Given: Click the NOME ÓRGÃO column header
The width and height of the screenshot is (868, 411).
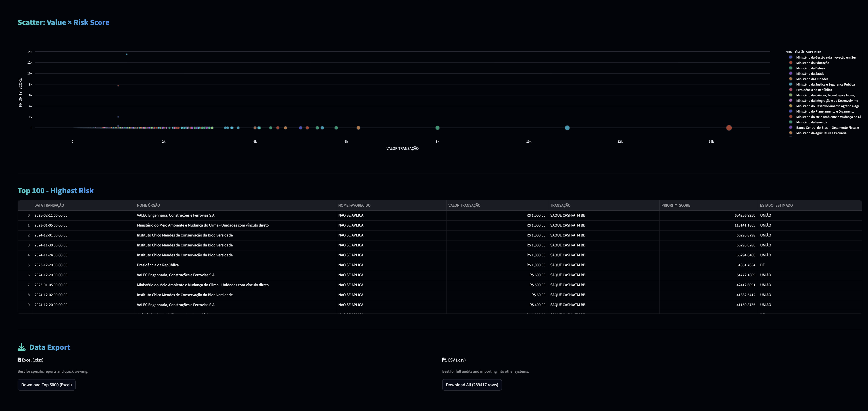Looking at the screenshot, I should (x=148, y=205).
